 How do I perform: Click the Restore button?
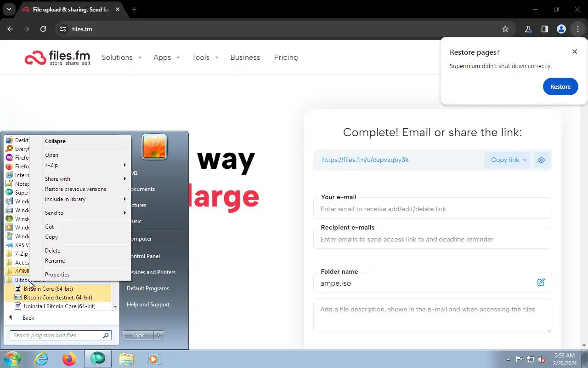[560, 86]
